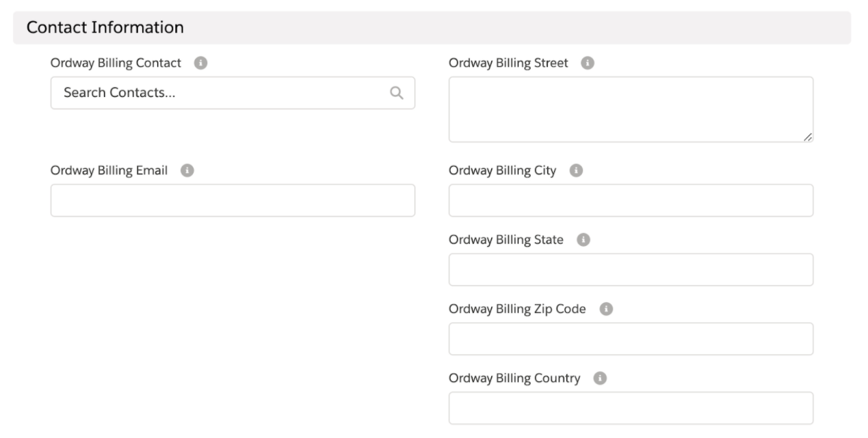The image size is (868, 438).
Task: Click info icon beside Ordway Billing Zip Code
Action: [x=606, y=309]
